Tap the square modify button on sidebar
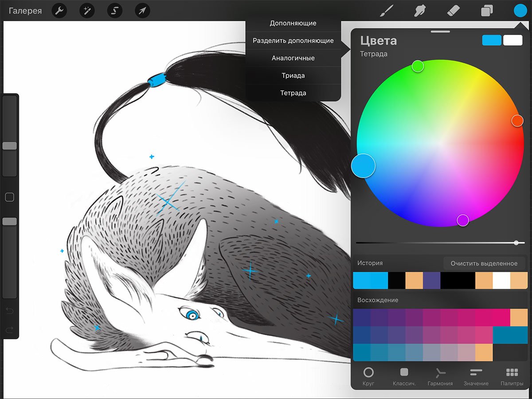This screenshot has height=399, width=532. (10, 197)
